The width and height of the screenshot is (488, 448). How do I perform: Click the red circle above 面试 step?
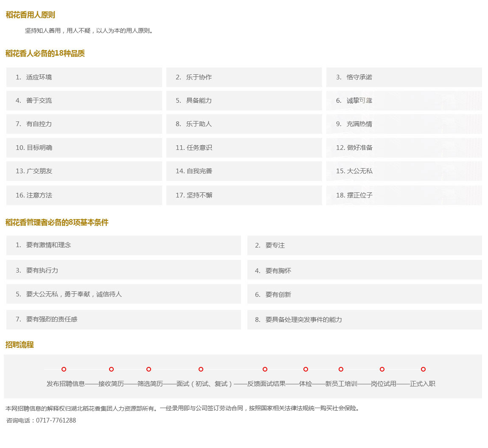[201, 369]
